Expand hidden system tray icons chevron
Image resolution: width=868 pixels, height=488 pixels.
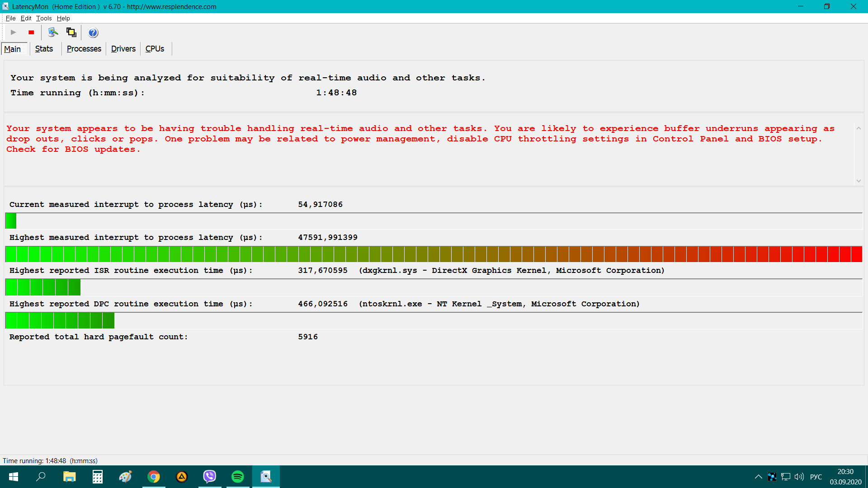(758, 477)
